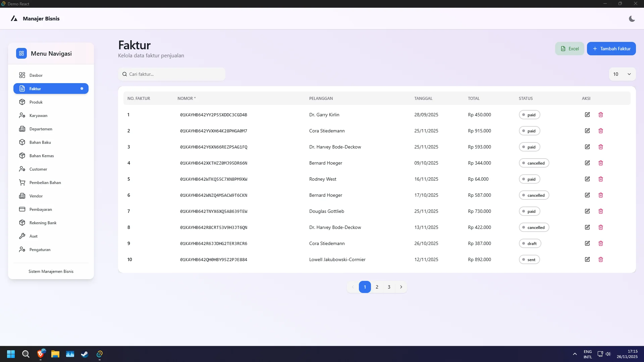The image size is (644, 362).
Task: Open Steam from the taskbar
Action: click(85, 354)
